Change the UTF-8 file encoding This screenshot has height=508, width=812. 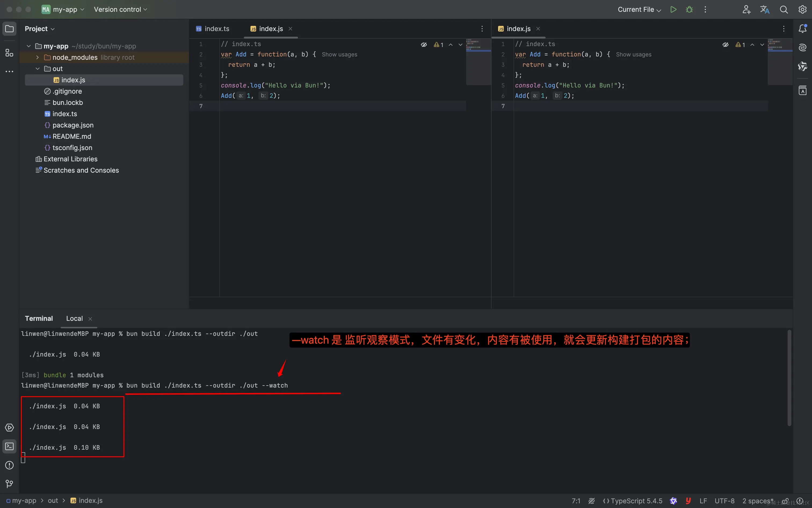point(724,500)
